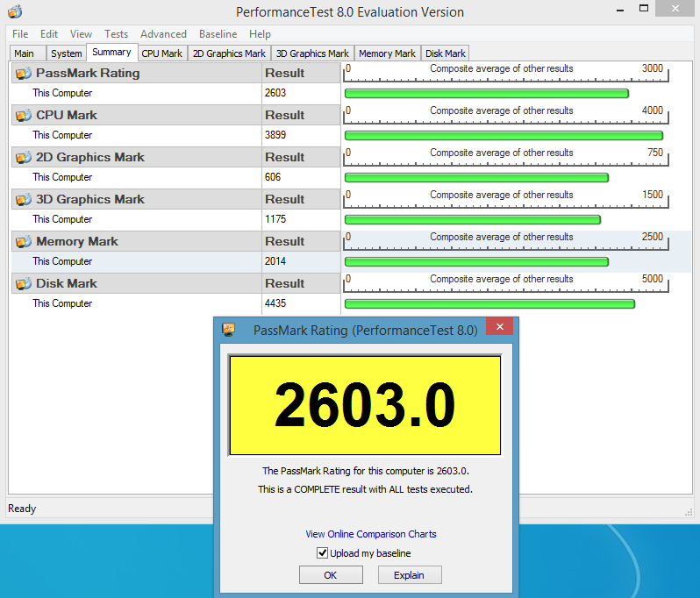Click the Memory Mark green result bar
Viewport: 700px width, 598px height.
[x=476, y=261]
